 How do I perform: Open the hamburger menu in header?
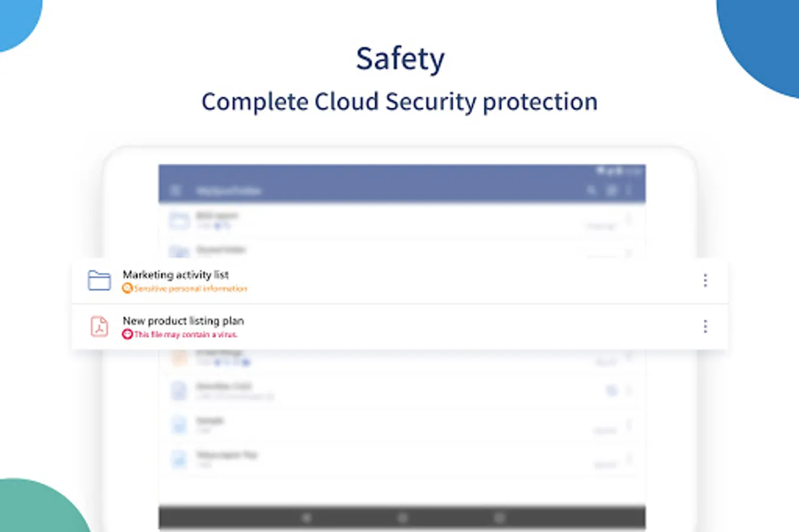tap(176, 190)
